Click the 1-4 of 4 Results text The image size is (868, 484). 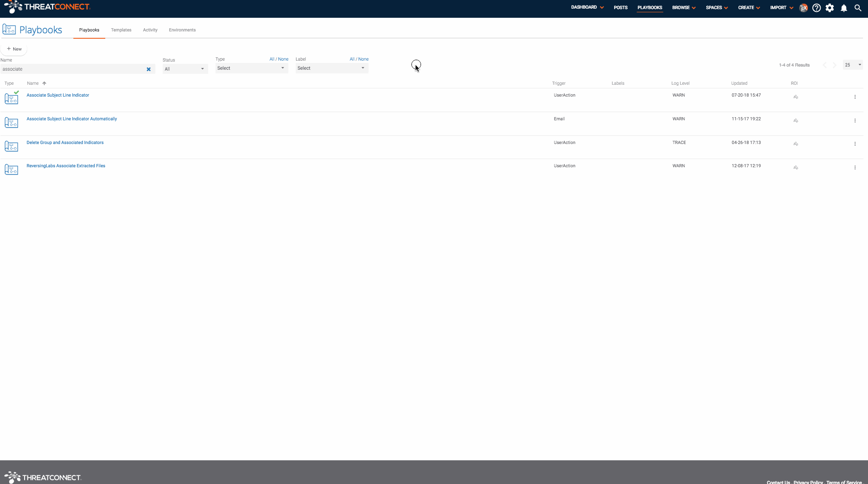tap(794, 65)
